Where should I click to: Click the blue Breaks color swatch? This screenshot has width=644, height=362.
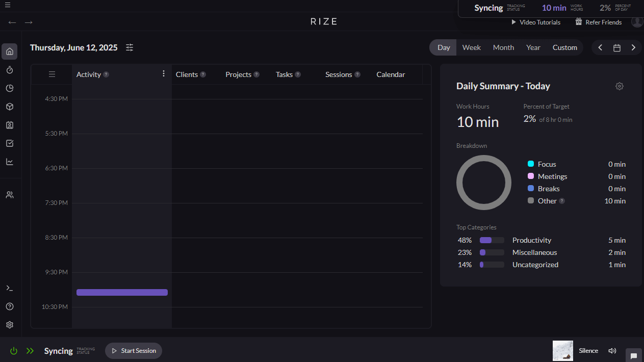[531, 188]
